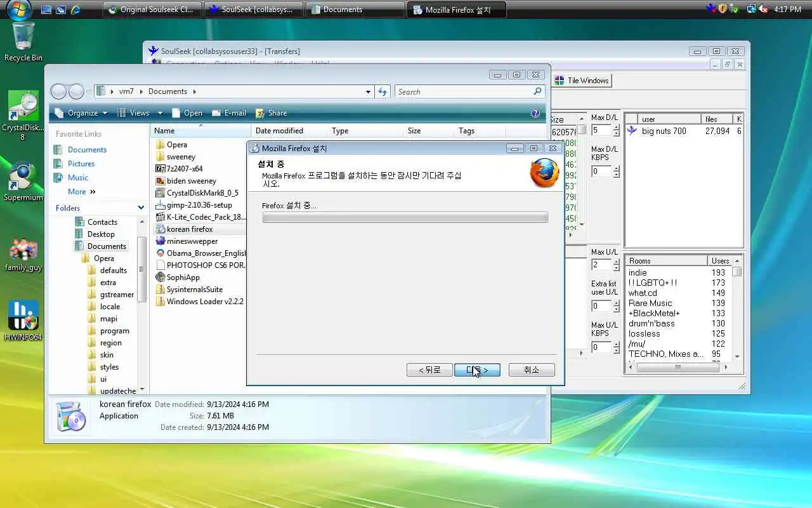Click the SoulSeek Tile Windows icon
Viewport: 812px width, 508px height.
(560, 81)
